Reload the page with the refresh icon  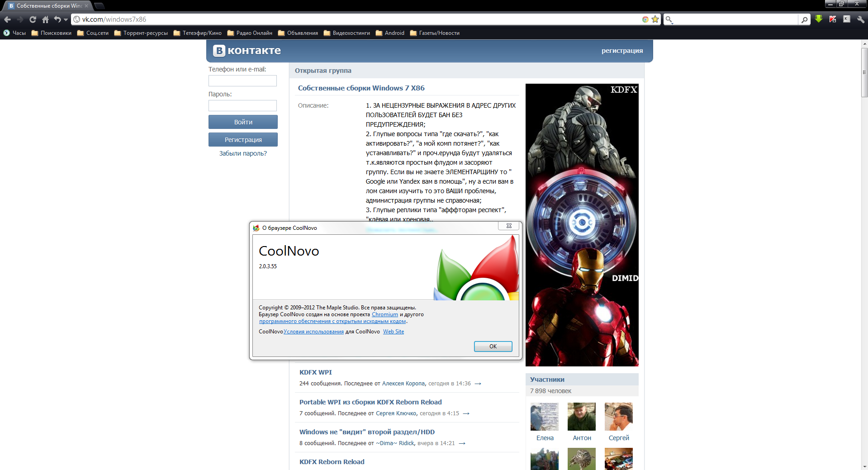tap(33, 19)
